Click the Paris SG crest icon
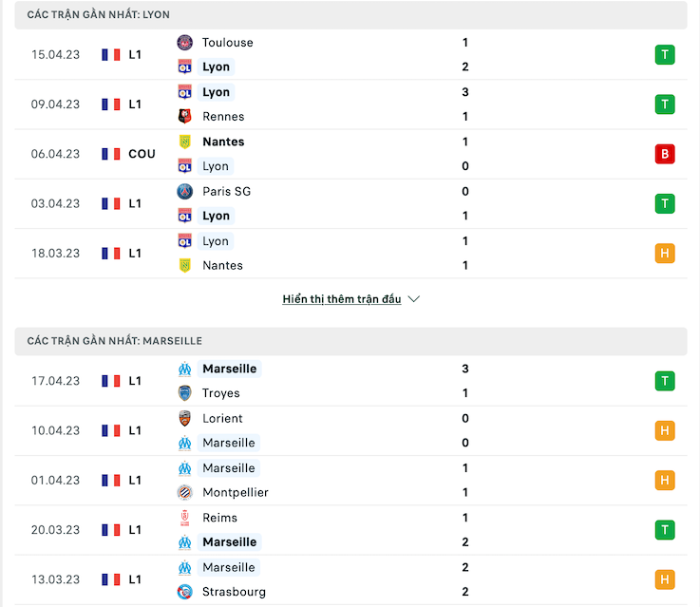700x607 pixels. (185, 192)
